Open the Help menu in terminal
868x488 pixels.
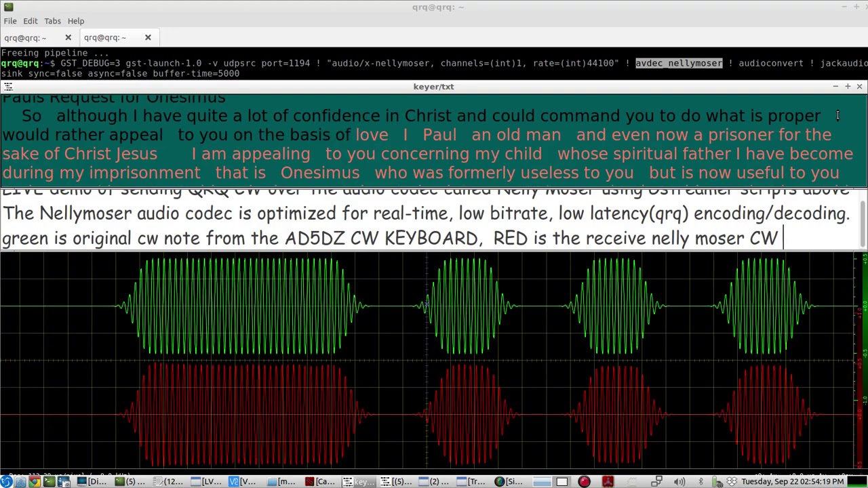coord(76,21)
